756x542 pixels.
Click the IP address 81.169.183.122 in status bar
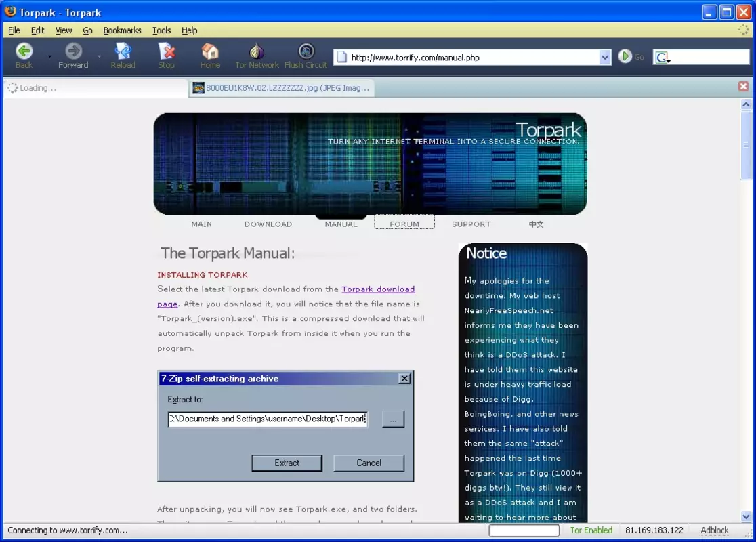click(x=654, y=530)
